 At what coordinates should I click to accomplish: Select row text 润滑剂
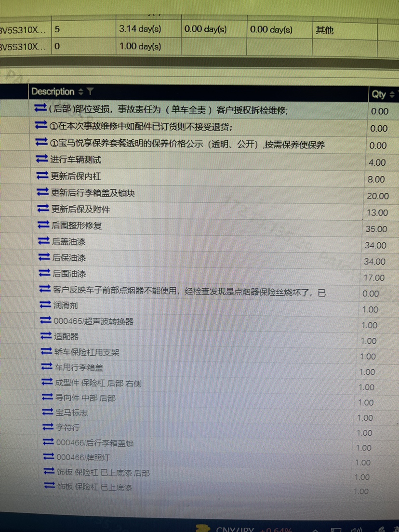pyautogui.click(x=66, y=306)
